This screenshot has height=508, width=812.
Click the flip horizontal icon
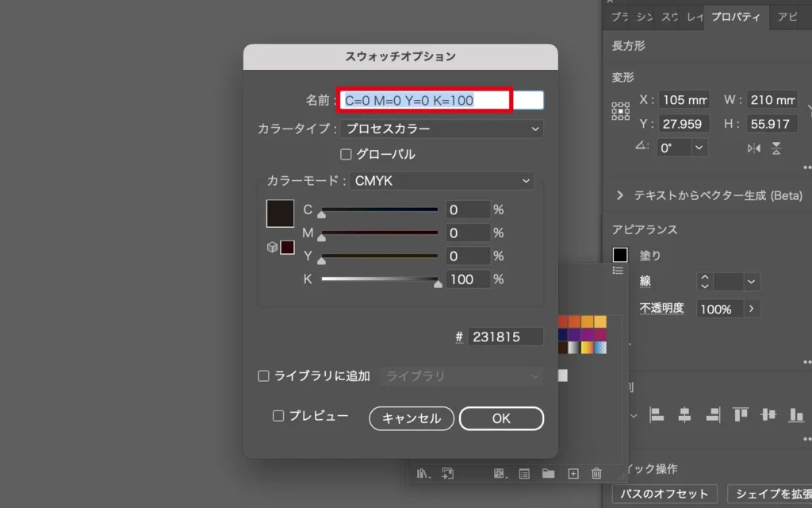[x=753, y=148]
